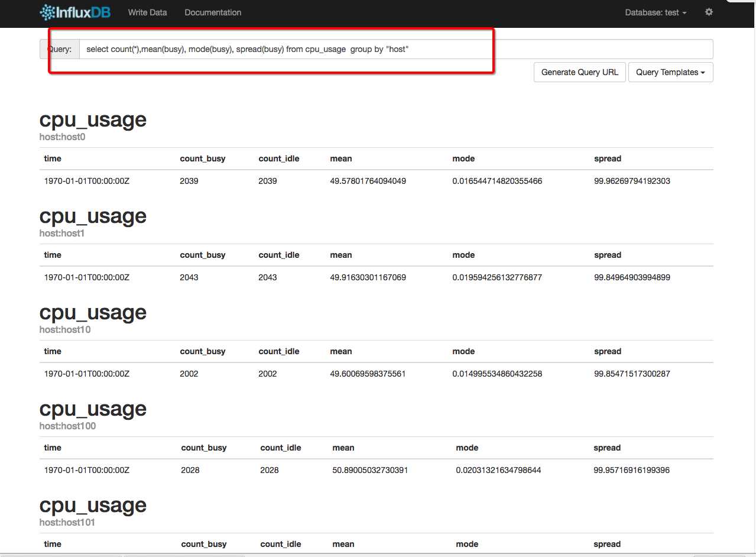Click the mean header in host10 table
The image size is (756, 557).
(x=341, y=351)
